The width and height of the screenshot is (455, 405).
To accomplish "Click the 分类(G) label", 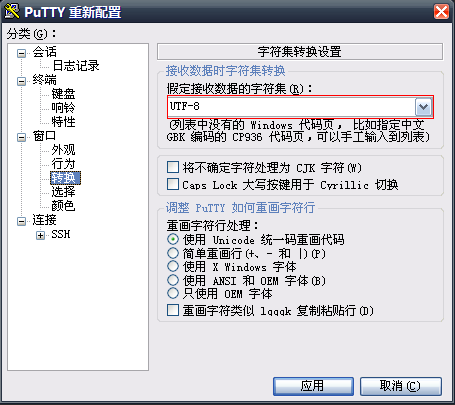I will pos(31,33).
